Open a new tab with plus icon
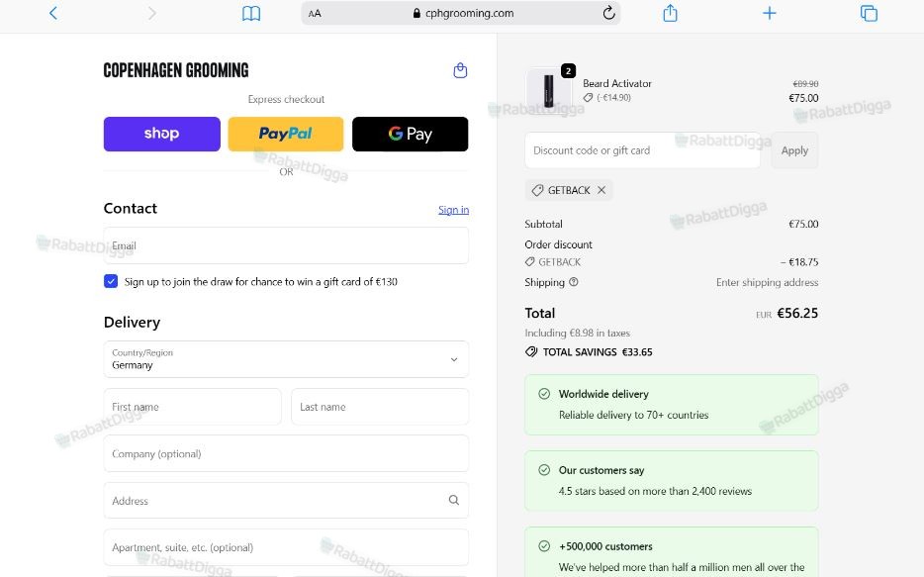924x577 pixels. coord(769,13)
